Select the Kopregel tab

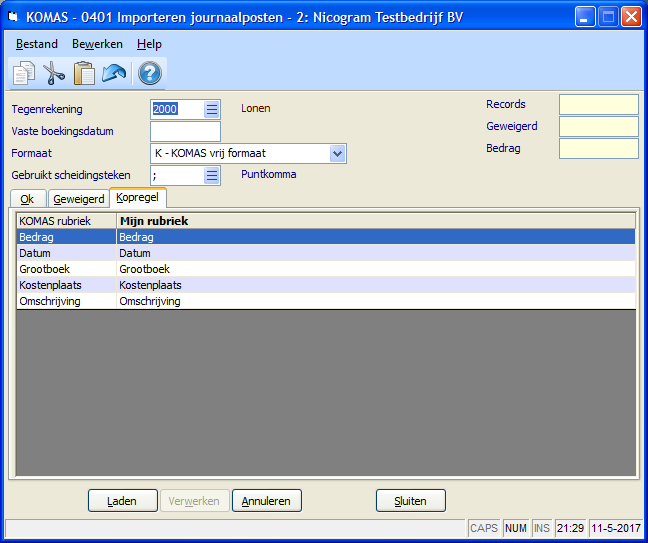click(x=138, y=198)
